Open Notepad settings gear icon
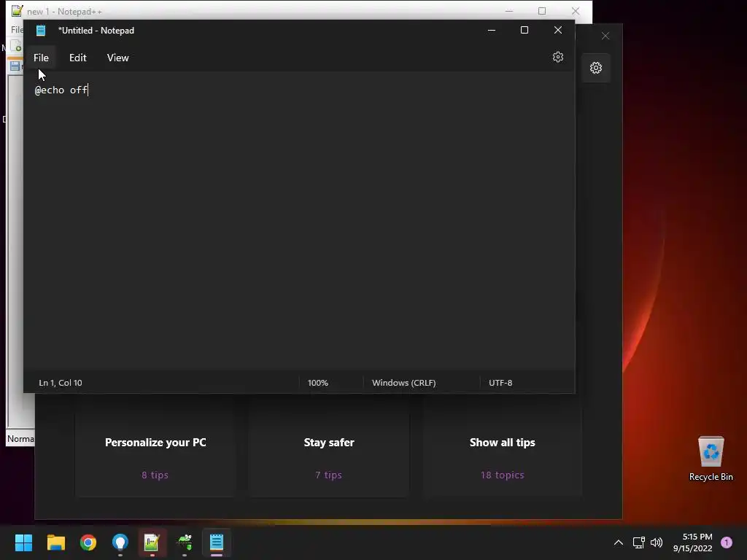The image size is (747, 560). coord(558,57)
